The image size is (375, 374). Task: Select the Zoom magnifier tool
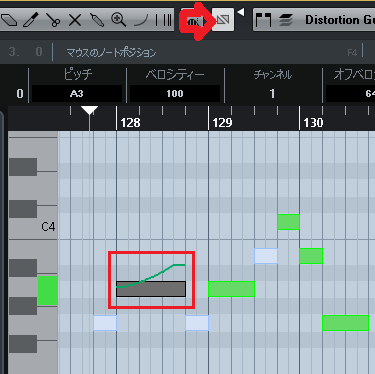click(119, 20)
